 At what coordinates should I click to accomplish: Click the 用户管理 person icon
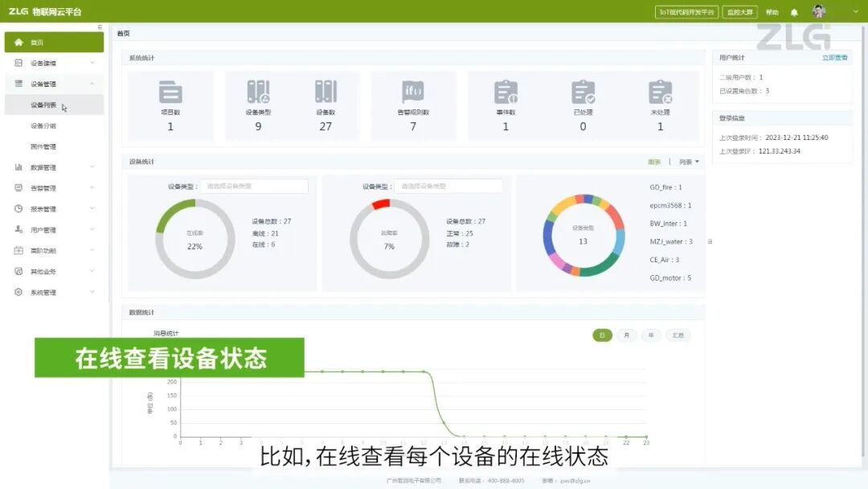(x=18, y=229)
